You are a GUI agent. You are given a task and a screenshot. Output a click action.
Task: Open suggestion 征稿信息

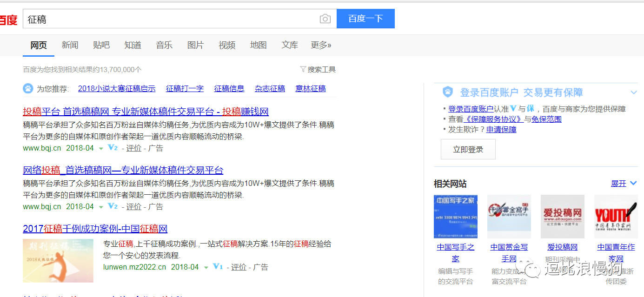pos(229,88)
